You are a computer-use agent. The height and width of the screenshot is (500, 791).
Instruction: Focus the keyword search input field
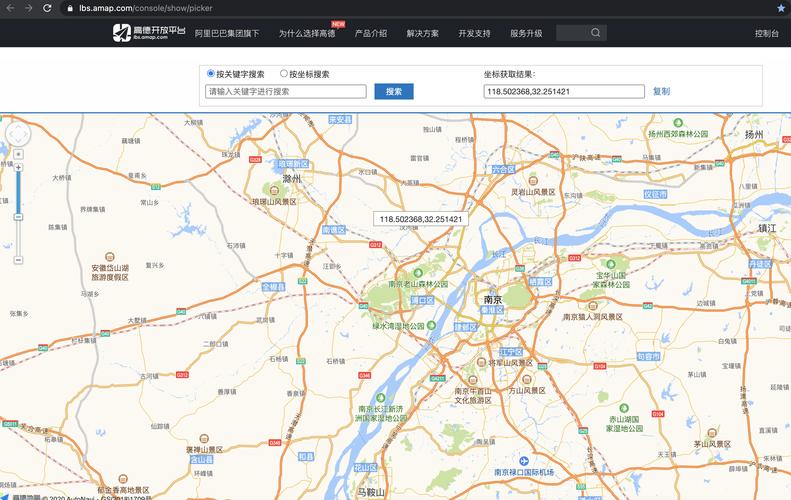[x=286, y=91]
